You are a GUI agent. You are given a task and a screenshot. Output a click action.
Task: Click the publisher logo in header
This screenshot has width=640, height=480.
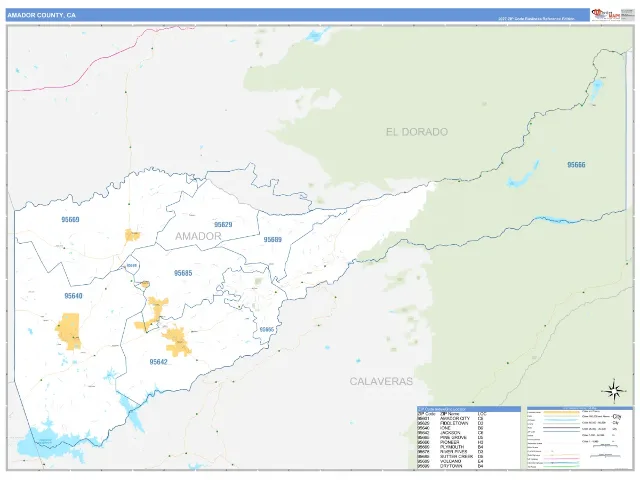click(x=606, y=15)
